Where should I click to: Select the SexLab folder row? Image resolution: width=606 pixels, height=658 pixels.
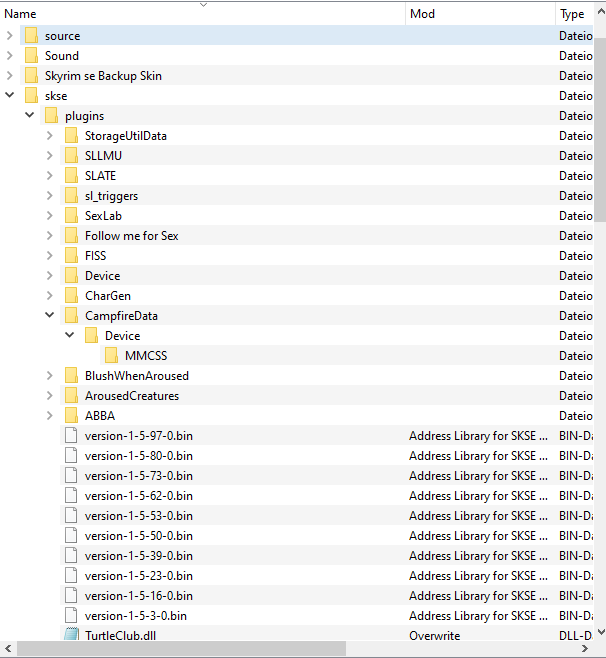click(x=327, y=216)
